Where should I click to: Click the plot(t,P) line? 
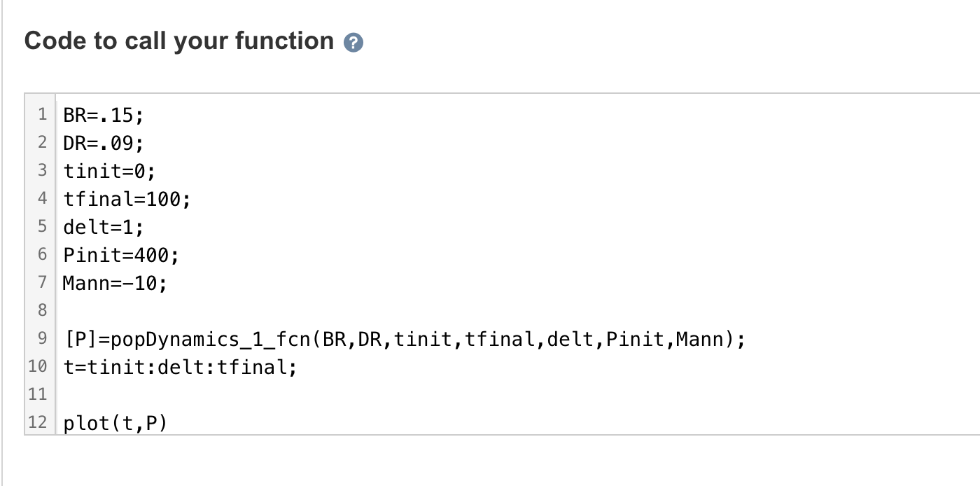coord(115,423)
